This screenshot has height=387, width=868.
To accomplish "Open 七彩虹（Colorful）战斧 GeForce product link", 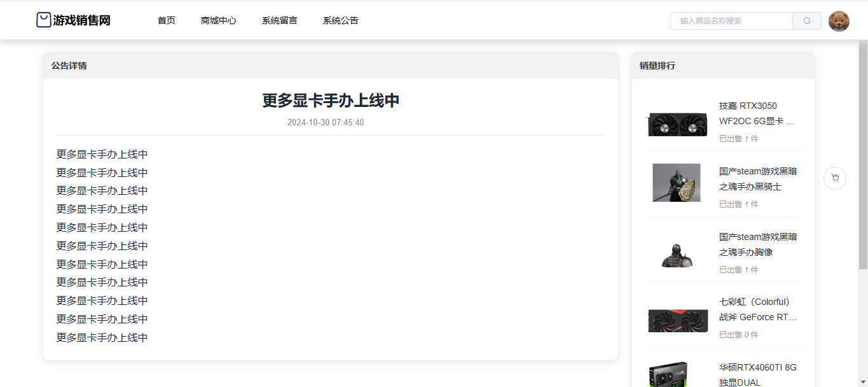I will (x=757, y=309).
